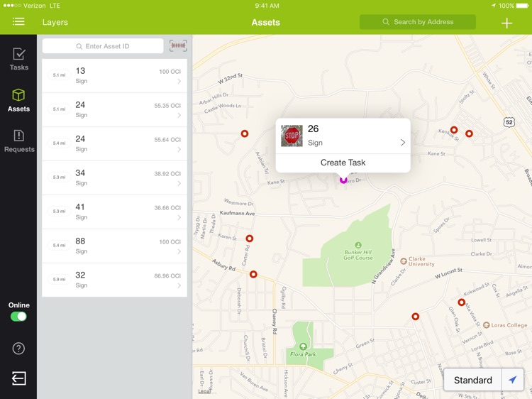Click the Create Task button

tap(343, 163)
